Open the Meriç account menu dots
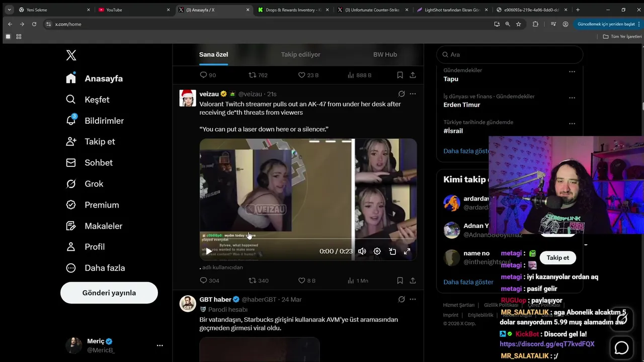 [x=160, y=345]
